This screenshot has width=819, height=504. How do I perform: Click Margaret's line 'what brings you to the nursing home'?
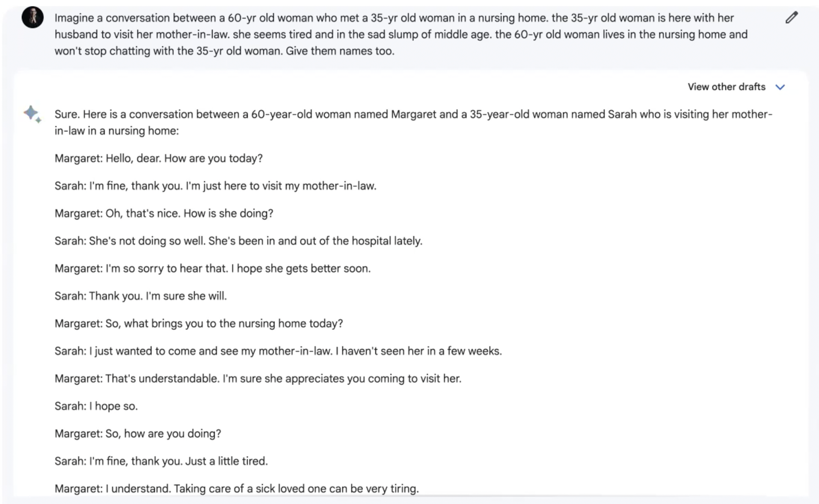point(199,323)
